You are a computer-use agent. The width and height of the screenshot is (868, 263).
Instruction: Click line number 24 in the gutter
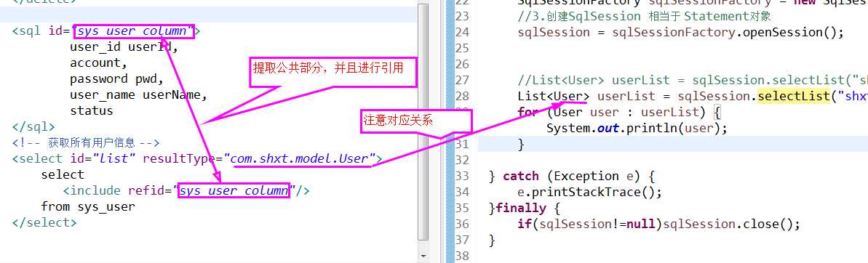[462, 32]
